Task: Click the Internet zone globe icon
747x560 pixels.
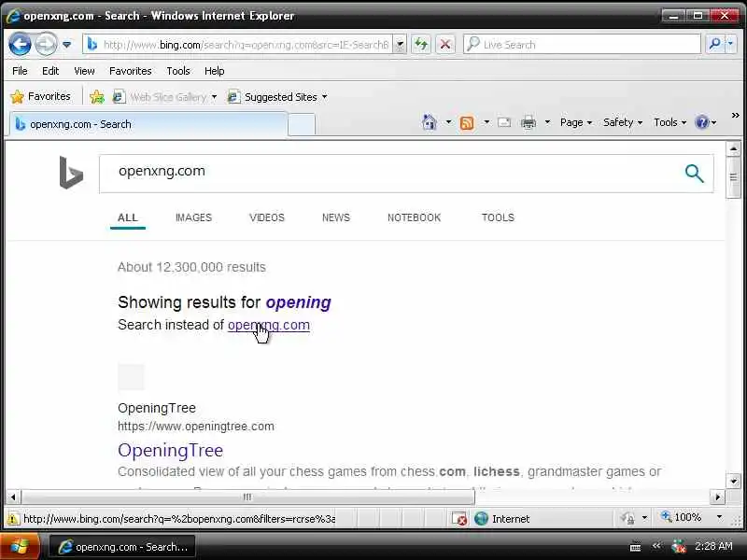Action: coord(481,519)
